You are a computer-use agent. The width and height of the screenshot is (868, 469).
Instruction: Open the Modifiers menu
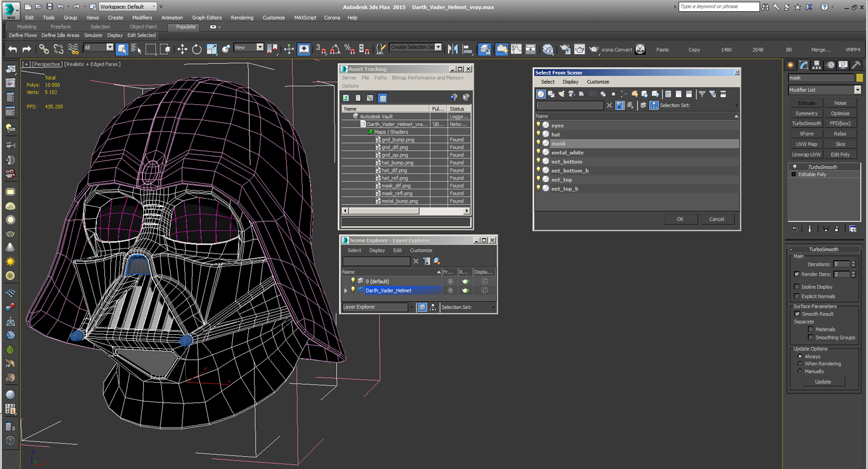[142, 18]
